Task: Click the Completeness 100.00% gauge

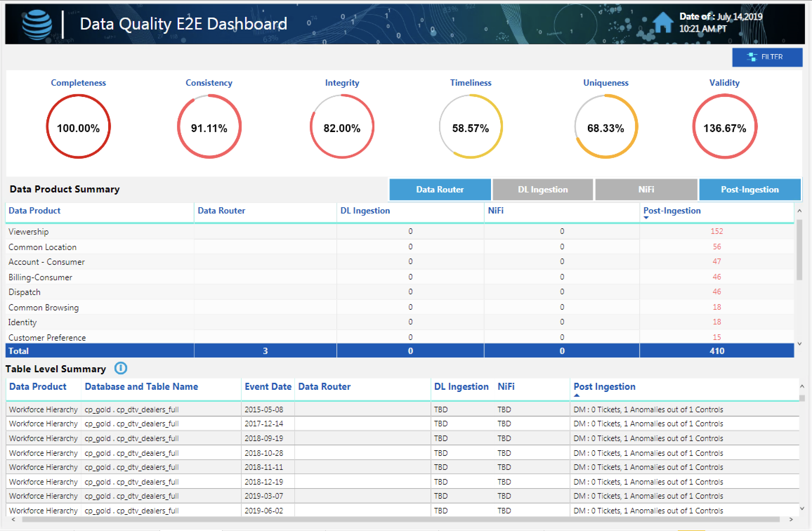Action: point(78,126)
